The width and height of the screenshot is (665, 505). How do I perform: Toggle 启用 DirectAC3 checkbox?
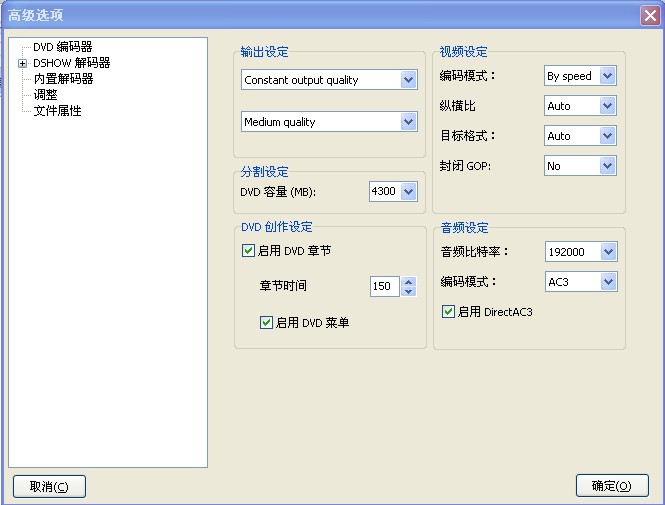click(x=448, y=312)
